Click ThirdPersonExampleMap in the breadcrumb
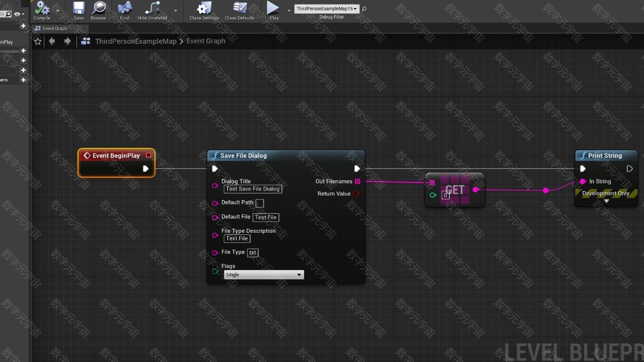 point(136,41)
